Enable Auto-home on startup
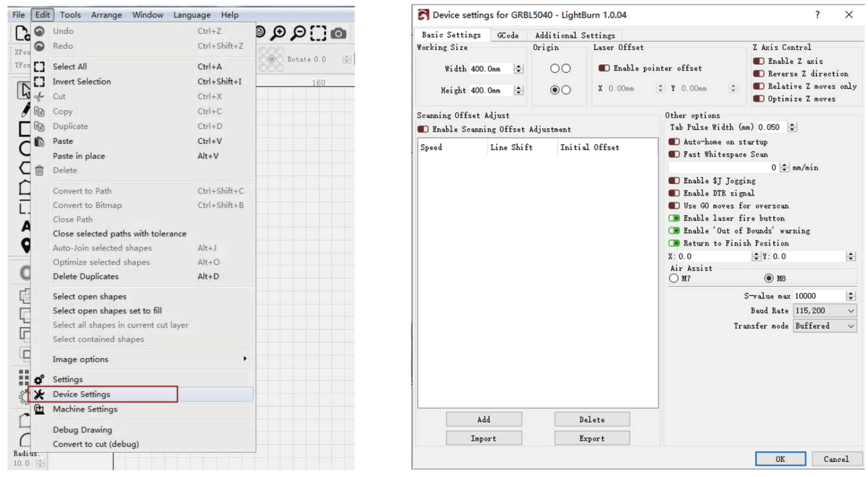This screenshot has width=868, height=477. pos(674,142)
